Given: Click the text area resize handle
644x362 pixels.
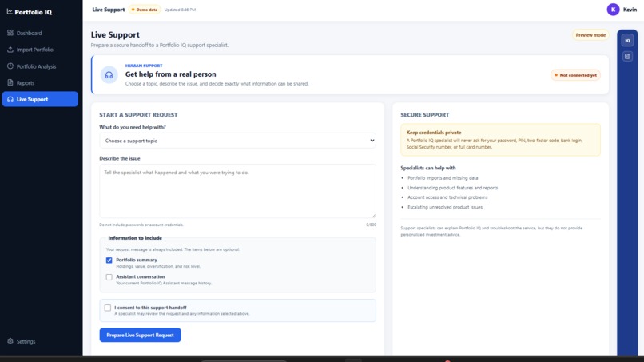Looking at the screenshot, I should point(373,215).
